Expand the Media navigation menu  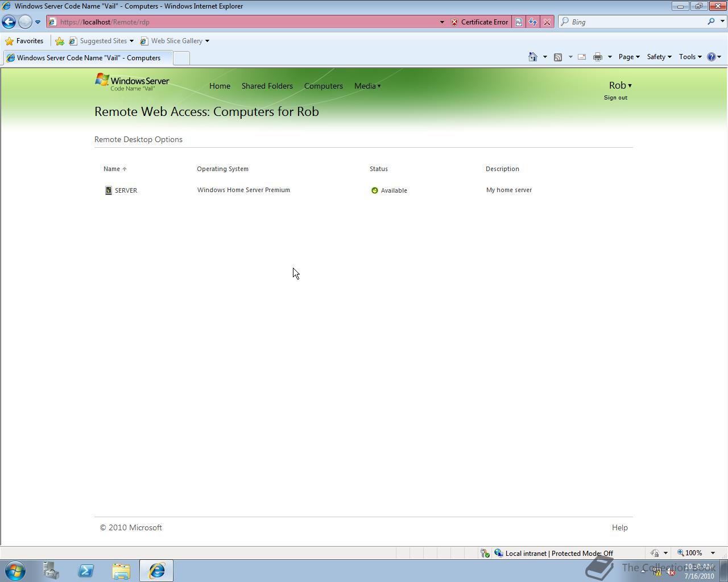coord(367,86)
